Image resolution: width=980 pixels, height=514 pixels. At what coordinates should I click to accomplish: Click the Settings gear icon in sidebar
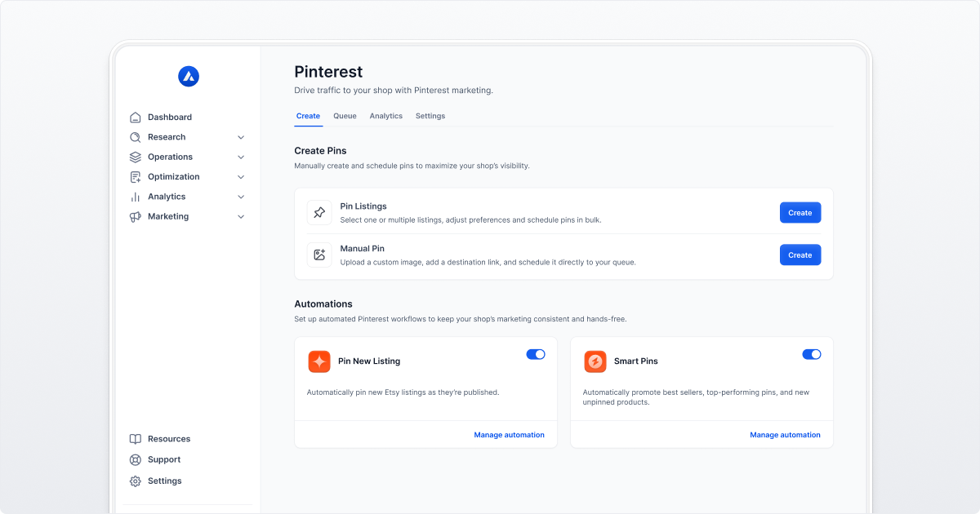click(136, 481)
